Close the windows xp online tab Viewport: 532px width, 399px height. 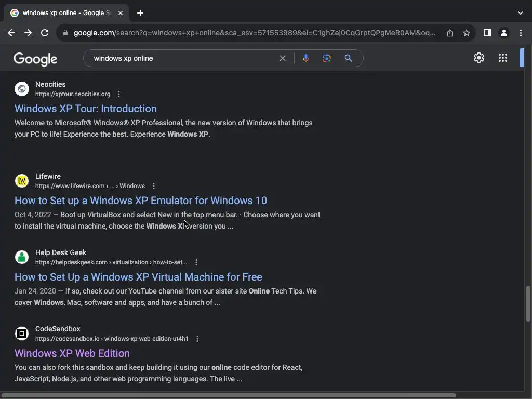121,13
